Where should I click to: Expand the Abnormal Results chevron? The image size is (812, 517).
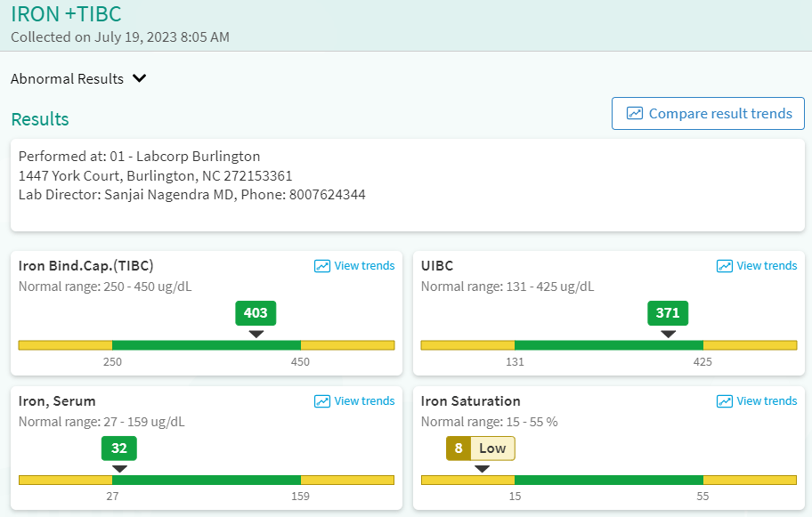(x=139, y=78)
